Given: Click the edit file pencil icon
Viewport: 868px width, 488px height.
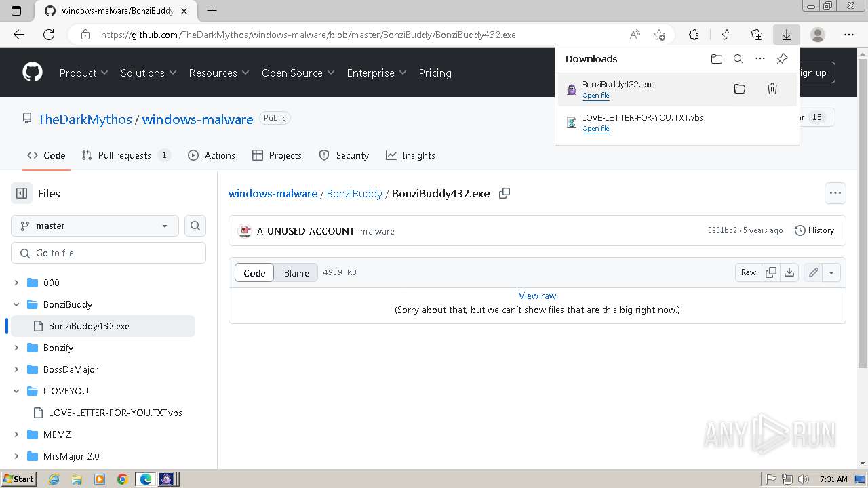Looking at the screenshot, I should coord(813,272).
